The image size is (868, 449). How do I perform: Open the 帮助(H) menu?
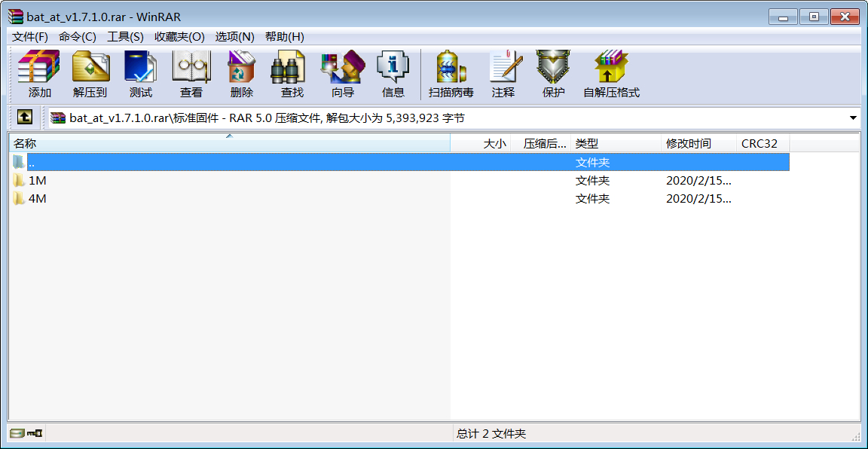(285, 37)
